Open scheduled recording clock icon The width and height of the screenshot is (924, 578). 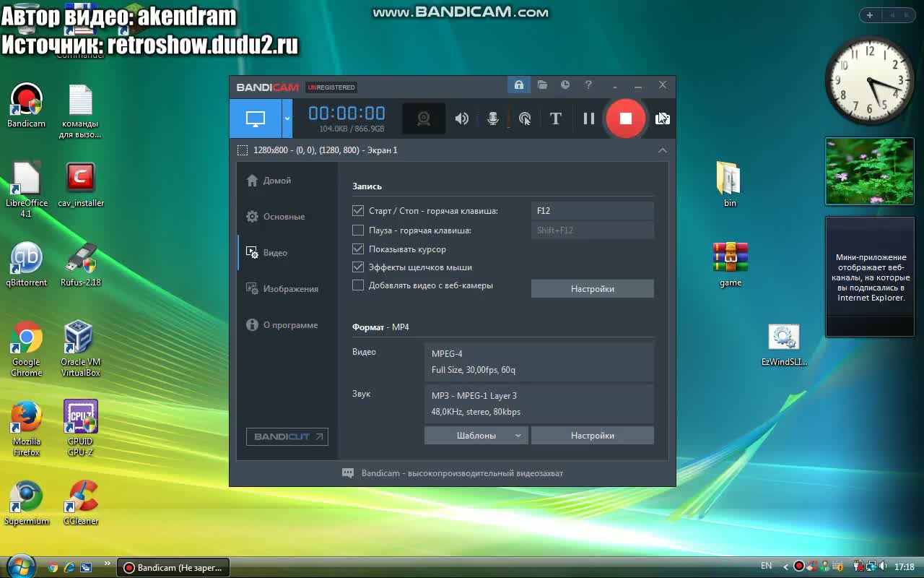pos(565,85)
